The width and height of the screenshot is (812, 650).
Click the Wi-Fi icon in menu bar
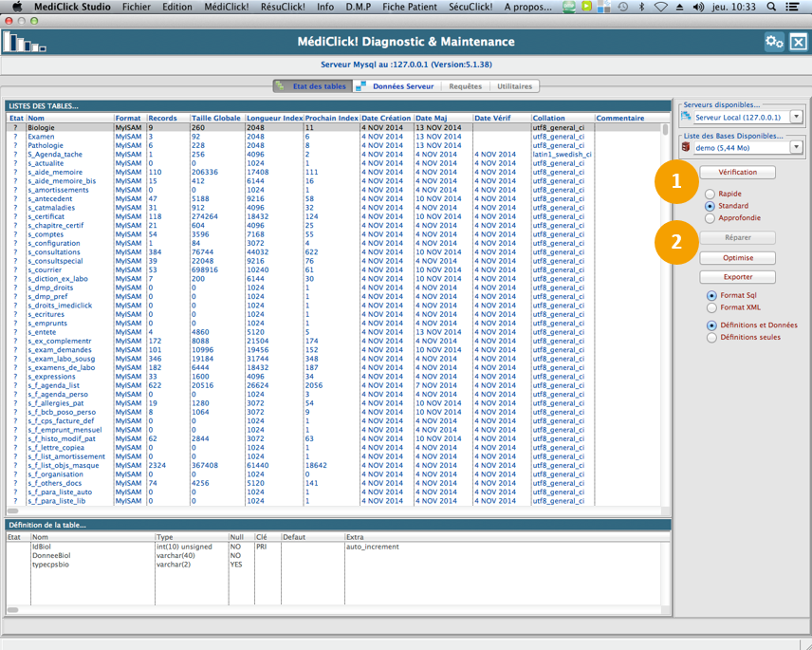(x=661, y=7)
